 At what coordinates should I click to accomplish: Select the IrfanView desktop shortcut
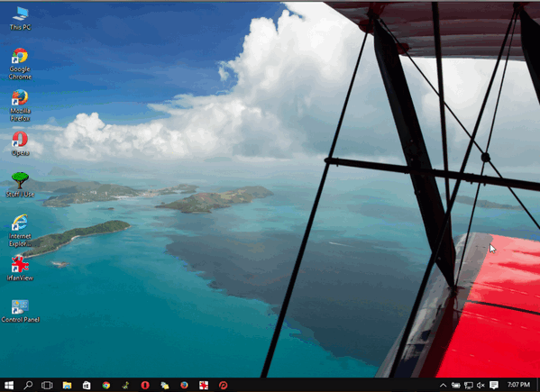click(20, 269)
